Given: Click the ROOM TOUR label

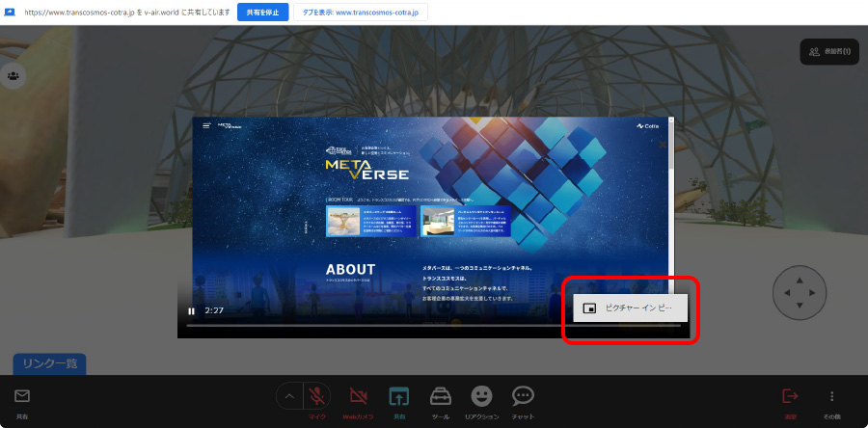Looking at the screenshot, I should pos(341,200).
